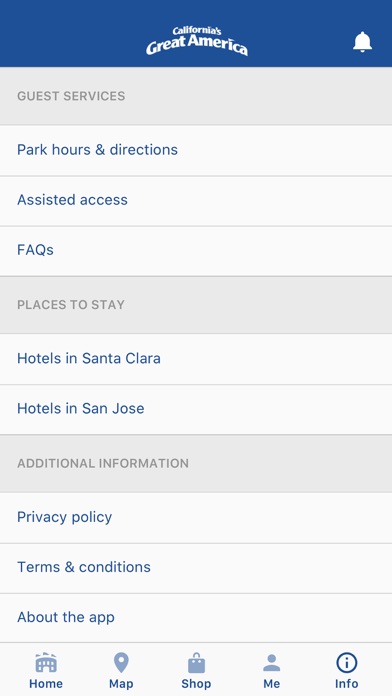Image resolution: width=392 pixels, height=696 pixels.
Task: Open Park hours & directions
Action: (x=196, y=150)
